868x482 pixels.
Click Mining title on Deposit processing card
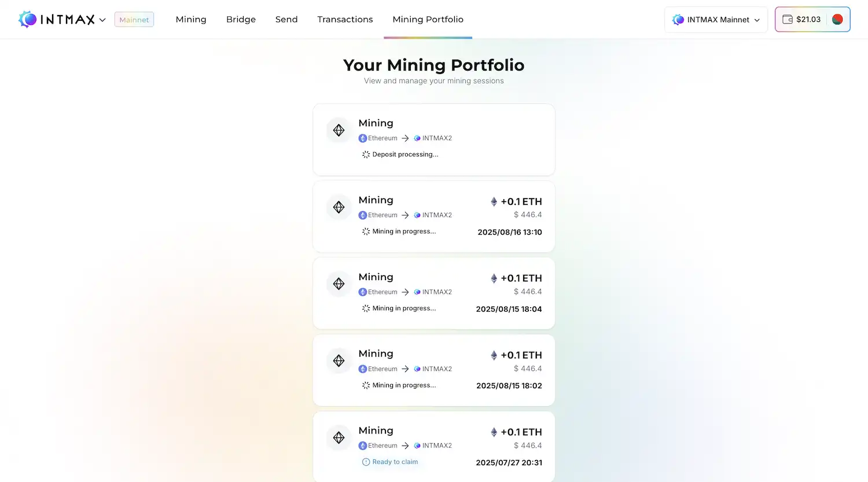click(376, 123)
